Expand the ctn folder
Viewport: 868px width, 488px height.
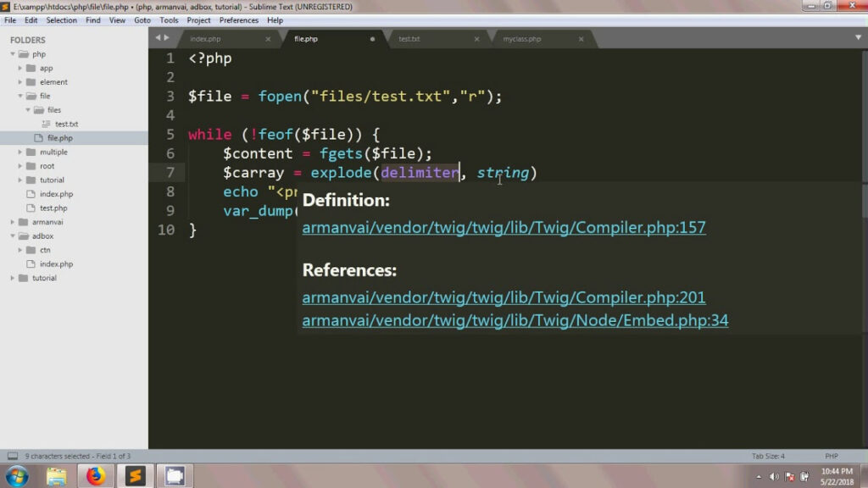[x=20, y=250]
